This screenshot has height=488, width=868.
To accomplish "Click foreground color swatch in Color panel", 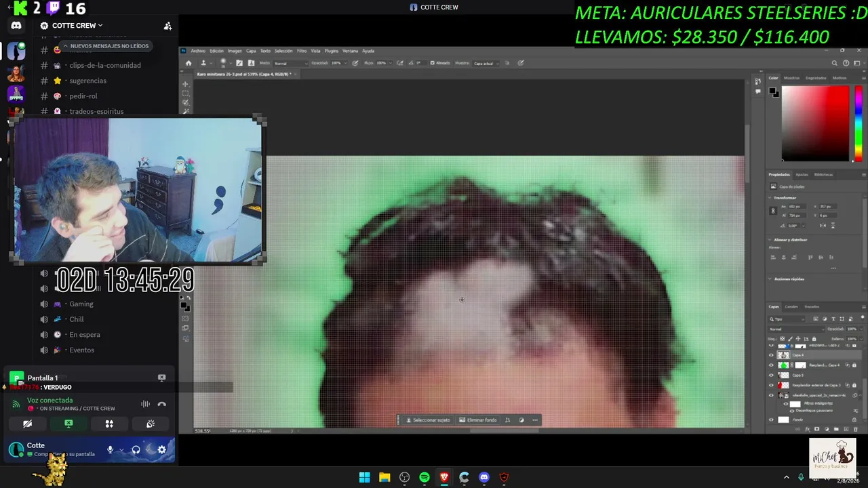I will pos(773,91).
